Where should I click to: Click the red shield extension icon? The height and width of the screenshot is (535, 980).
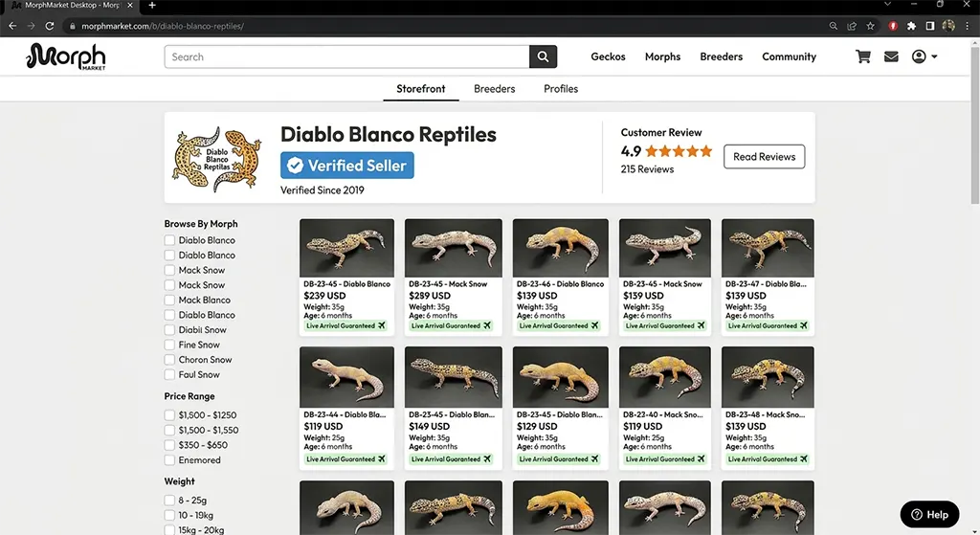(893, 26)
